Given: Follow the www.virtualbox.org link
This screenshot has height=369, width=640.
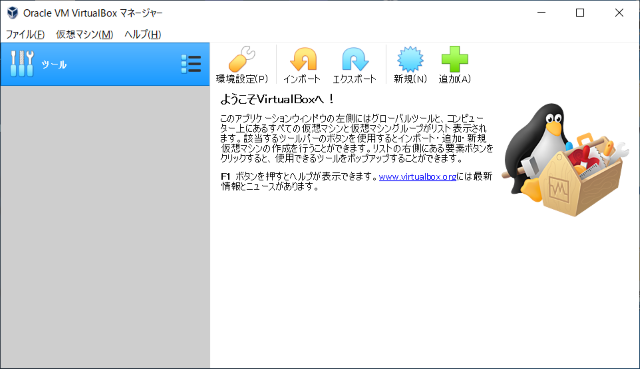Looking at the screenshot, I should coord(417,177).
